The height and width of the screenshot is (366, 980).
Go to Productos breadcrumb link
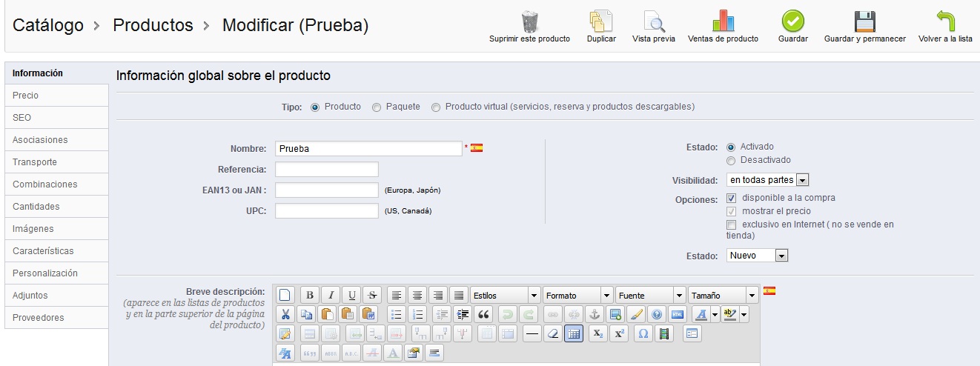tap(153, 25)
